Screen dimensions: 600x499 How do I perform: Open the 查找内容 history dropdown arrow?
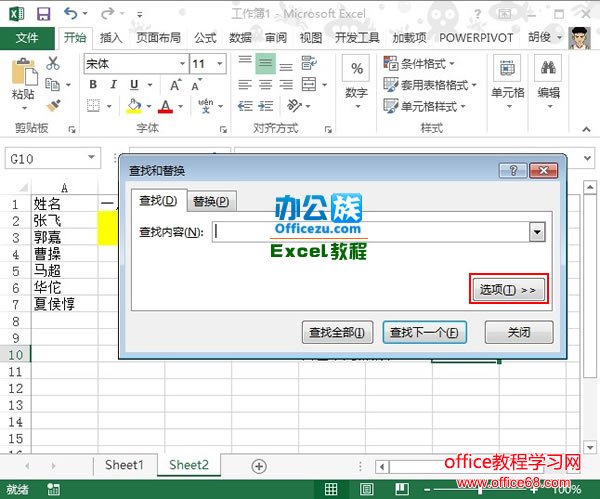537,232
